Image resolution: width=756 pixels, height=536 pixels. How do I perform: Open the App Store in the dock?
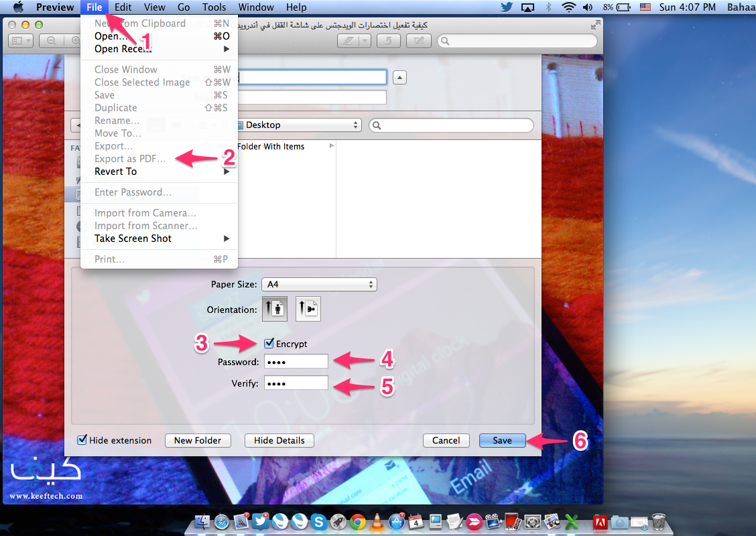click(x=396, y=521)
